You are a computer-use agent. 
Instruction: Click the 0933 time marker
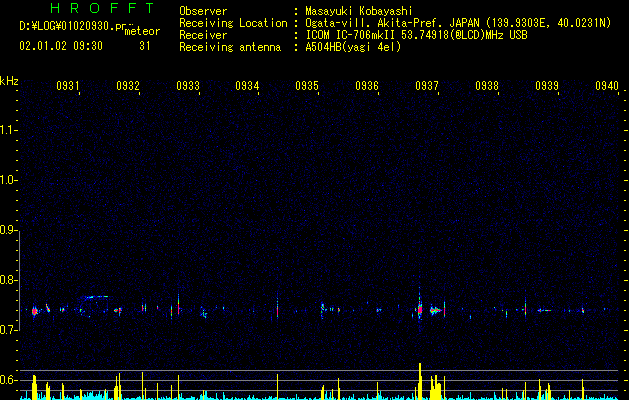click(x=188, y=86)
